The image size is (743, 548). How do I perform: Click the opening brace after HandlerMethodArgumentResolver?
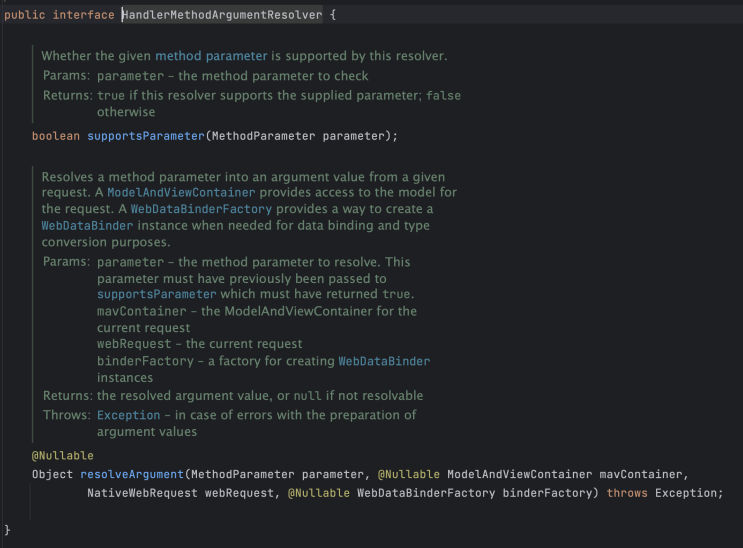(x=333, y=15)
